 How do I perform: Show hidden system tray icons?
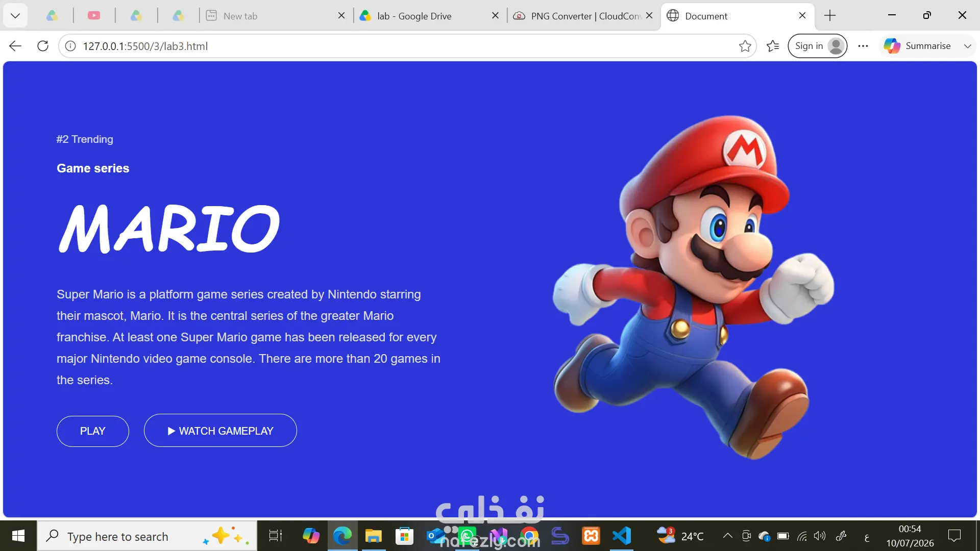[728, 536]
